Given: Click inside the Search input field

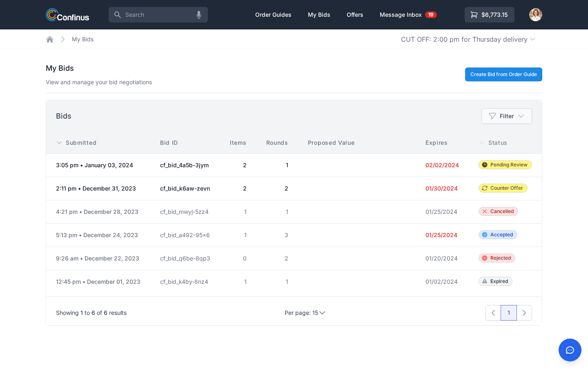Looking at the screenshot, I should (x=155, y=15).
